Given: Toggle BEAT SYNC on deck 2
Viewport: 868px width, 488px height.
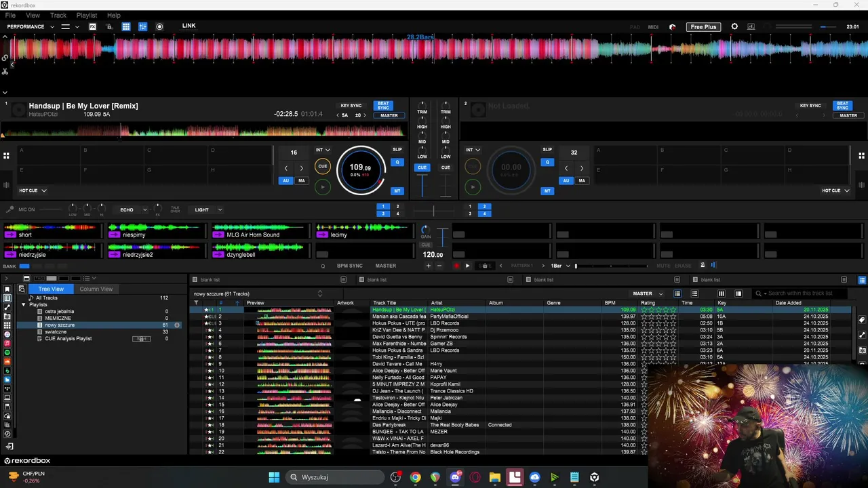Looking at the screenshot, I should point(842,106).
